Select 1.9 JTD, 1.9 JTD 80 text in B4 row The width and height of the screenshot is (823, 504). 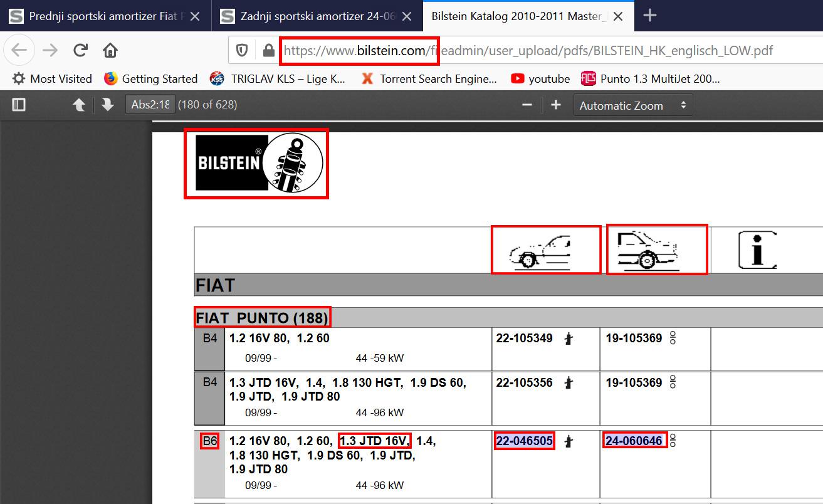tap(285, 397)
